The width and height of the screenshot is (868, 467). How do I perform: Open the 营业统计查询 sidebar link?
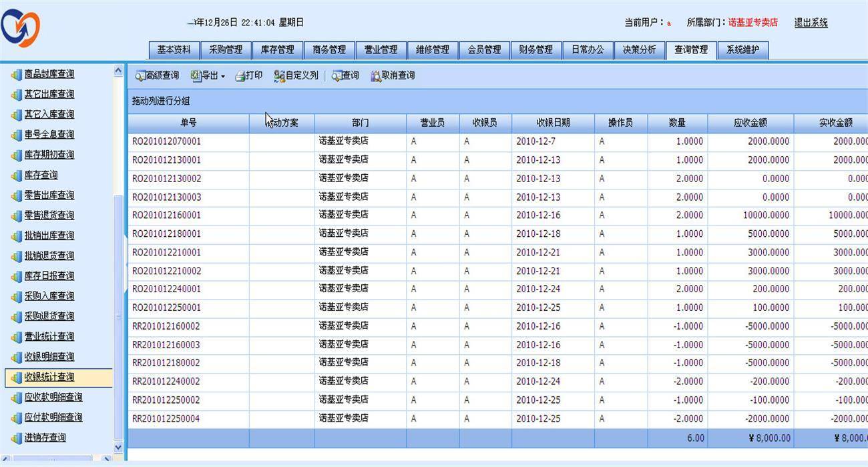(x=49, y=336)
